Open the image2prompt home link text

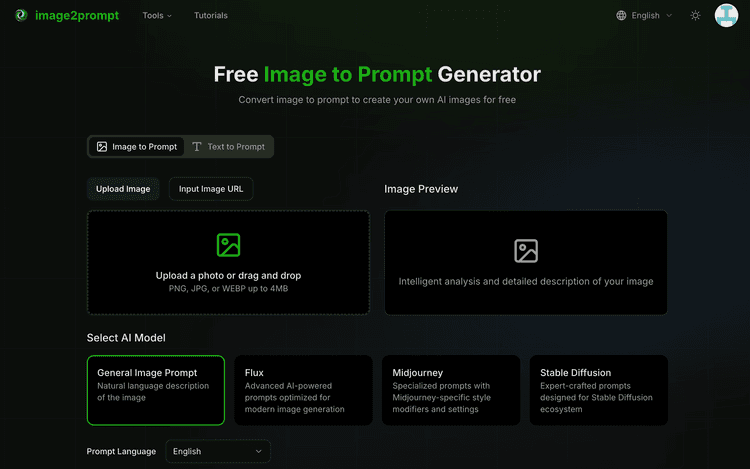click(77, 15)
